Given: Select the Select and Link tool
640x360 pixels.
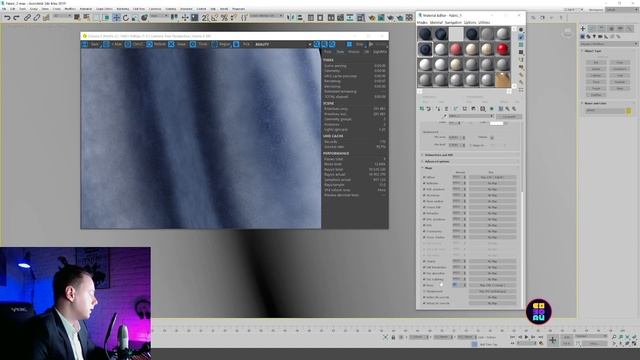Looking at the screenshot, I should [x=27, y=18].
